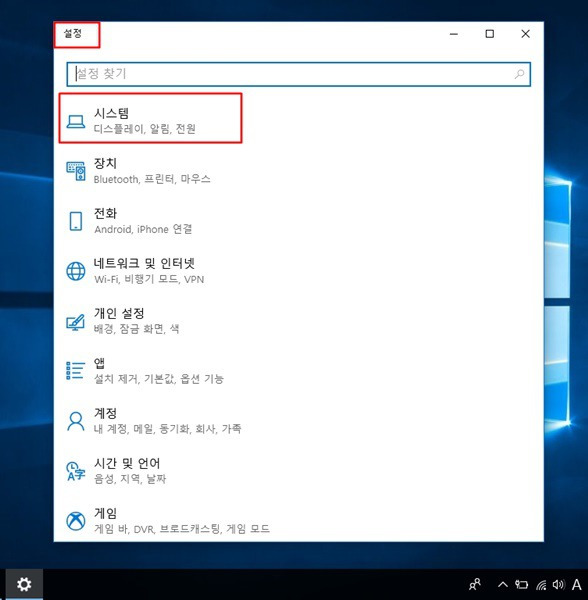Click the 전화 phone icon
Image resolution: width=588 pixels, height=600 pixels.
pyautogui.click(x=76, y=221)
